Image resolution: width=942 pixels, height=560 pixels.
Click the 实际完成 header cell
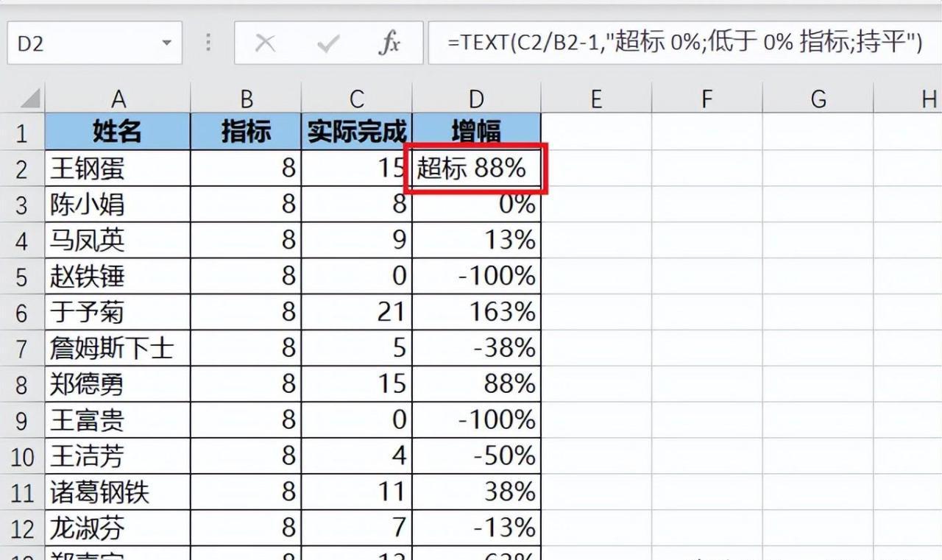tap(357, 132)
